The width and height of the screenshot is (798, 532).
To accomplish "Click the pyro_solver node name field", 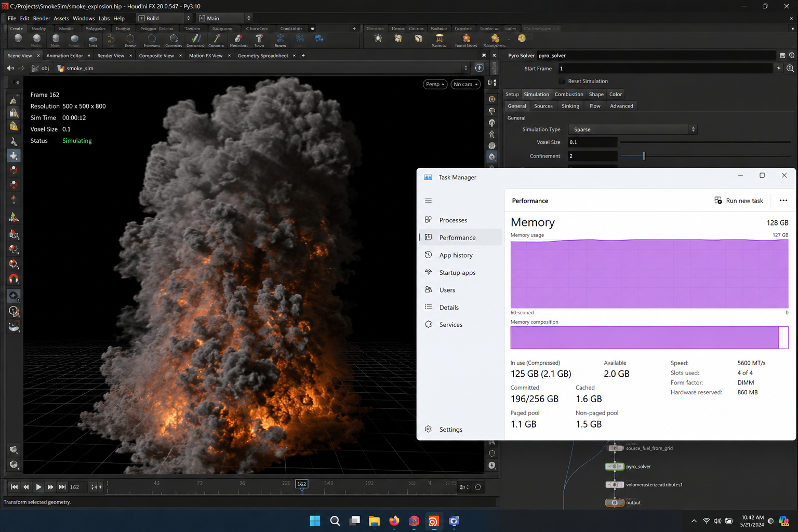I will point(656,56).
